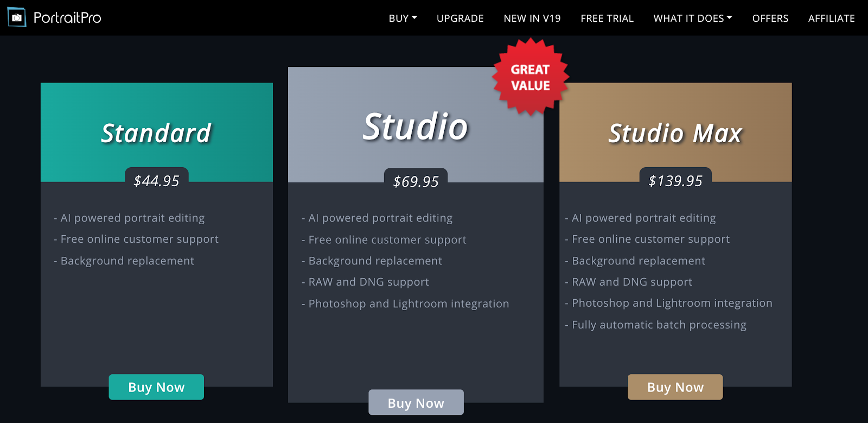Expand the BUY dropdown menu
868x423 pixels.
pos(403,18)
